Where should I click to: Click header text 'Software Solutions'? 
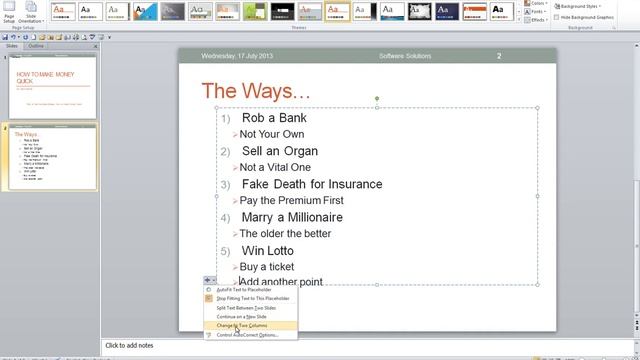point(405,56)
